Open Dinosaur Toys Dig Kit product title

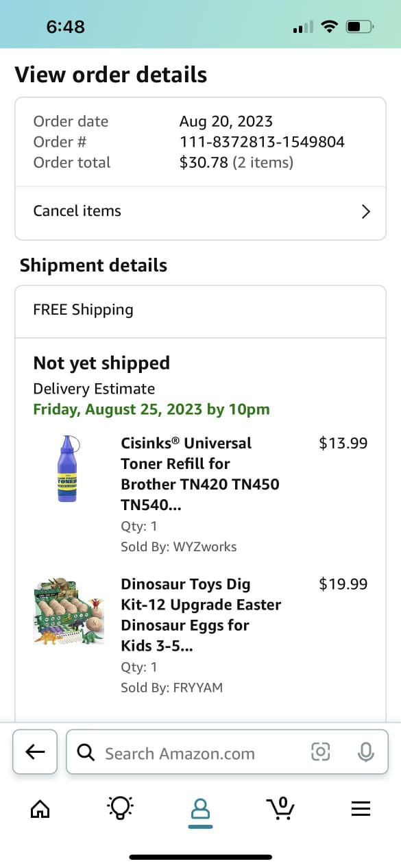pos(201,615)
